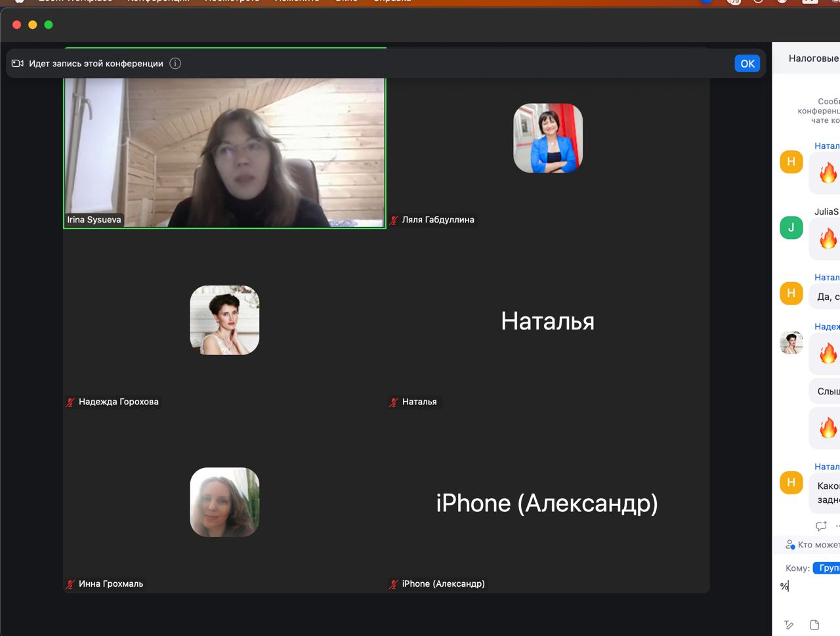Click the chat message starting with 'Слыш'
The height and width of the screenshot is (636, 840).
(825, 391)
